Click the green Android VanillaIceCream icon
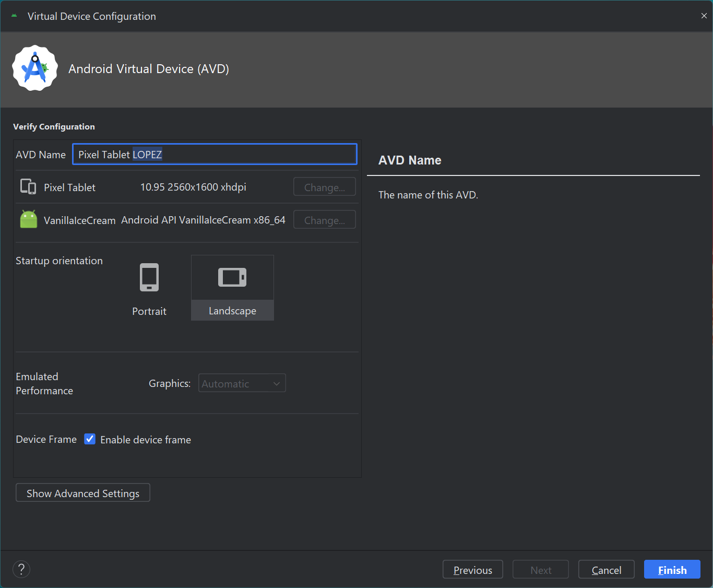Image resolution: width=713 pixels, height=588 pixels. [29, 219]
